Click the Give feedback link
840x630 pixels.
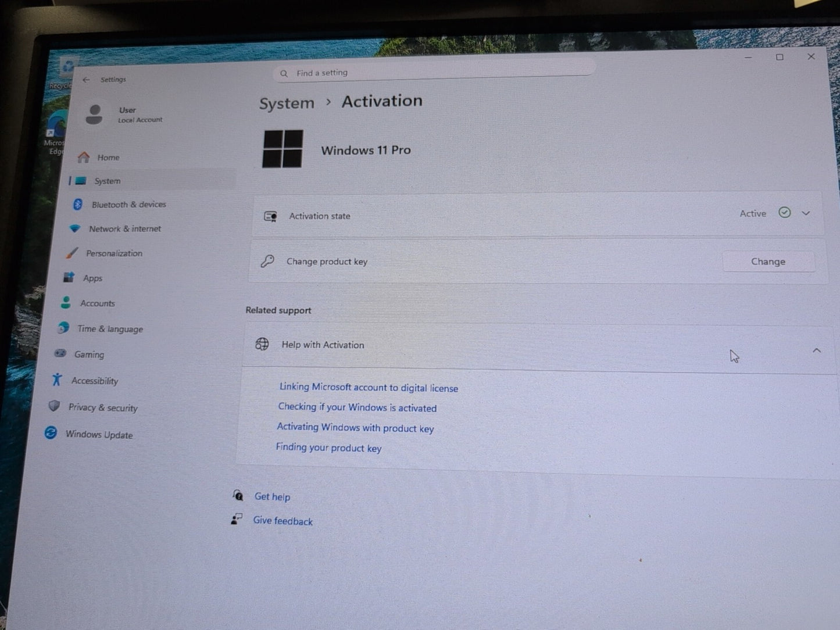(283, 521)
